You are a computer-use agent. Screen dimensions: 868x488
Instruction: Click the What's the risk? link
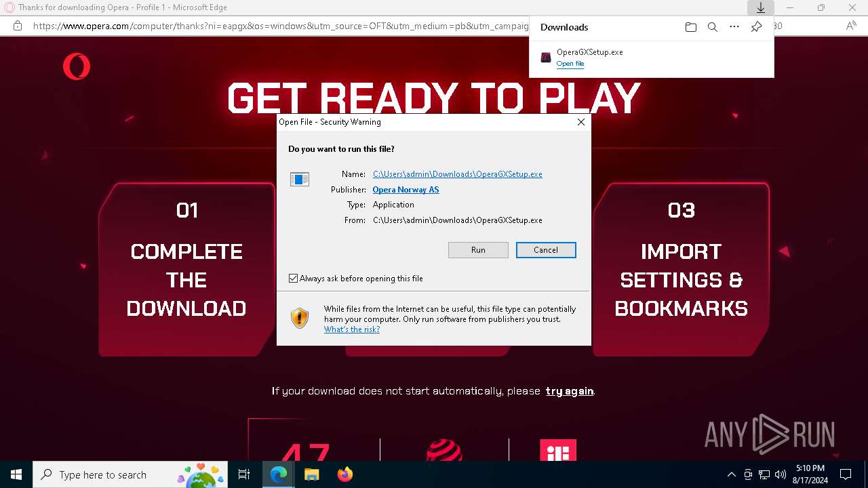coord(352,329)
